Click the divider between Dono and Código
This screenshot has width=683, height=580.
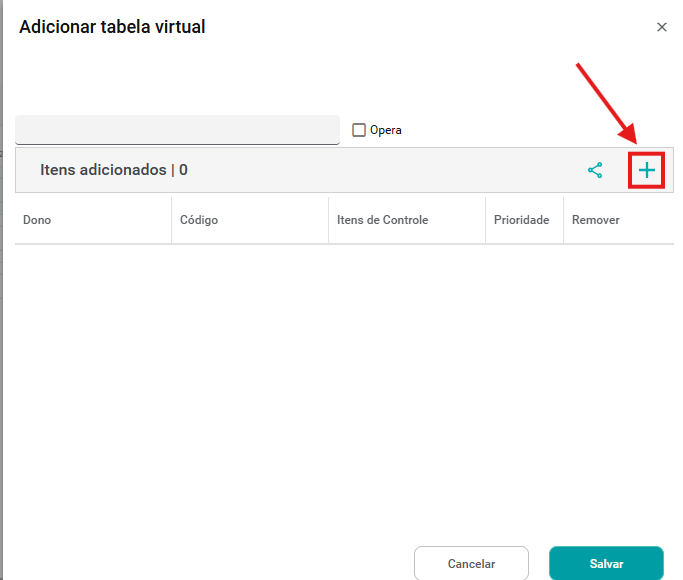click(171, 220)
